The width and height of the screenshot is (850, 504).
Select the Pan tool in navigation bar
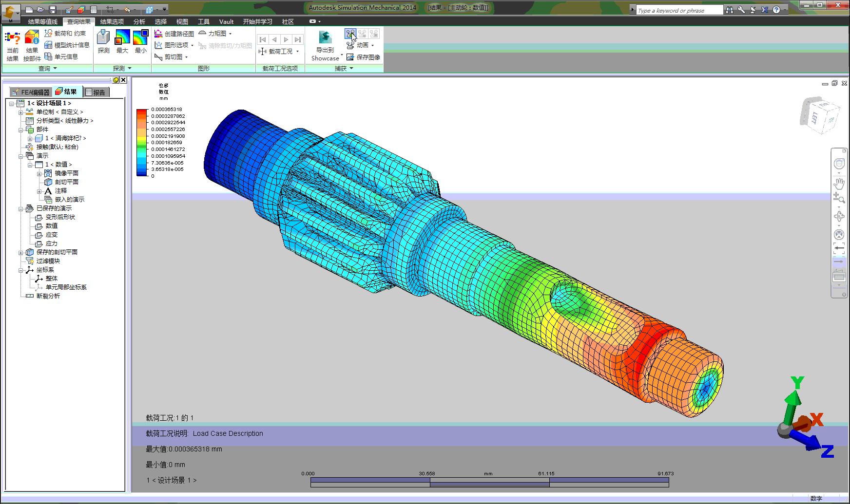click(x=840, y=185)
